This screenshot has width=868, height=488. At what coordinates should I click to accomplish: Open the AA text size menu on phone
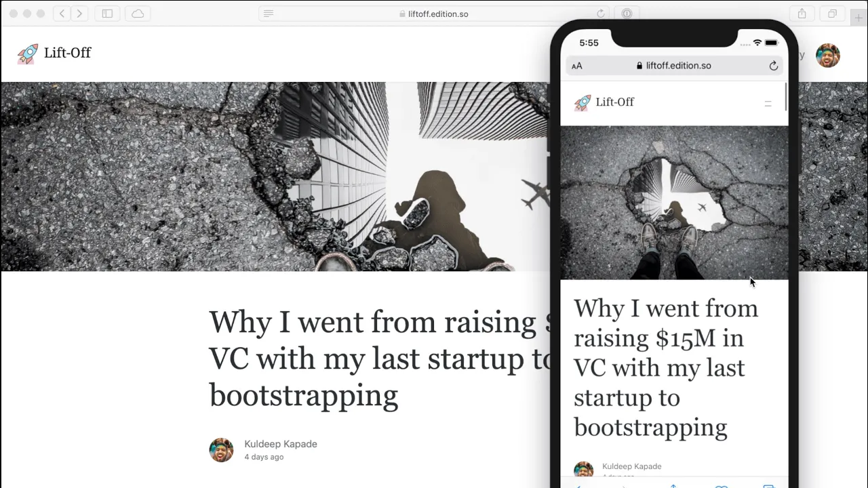(x=577, y=66)
